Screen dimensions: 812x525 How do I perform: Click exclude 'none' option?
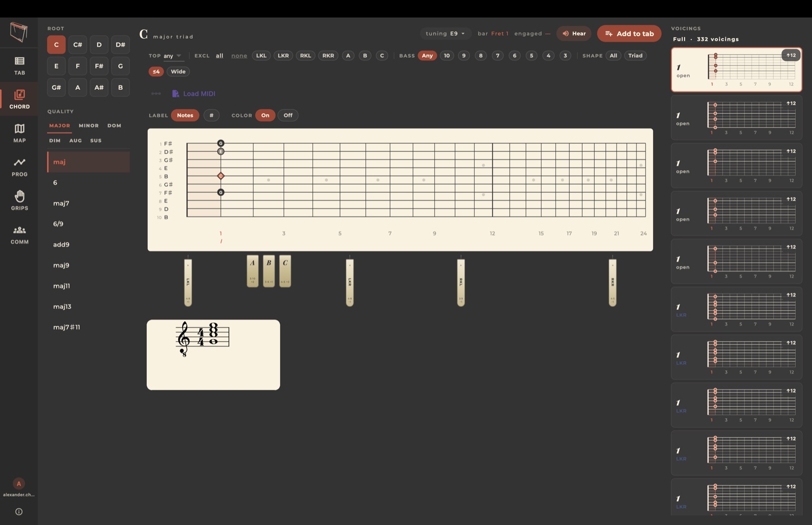click(x=239, y=56)
